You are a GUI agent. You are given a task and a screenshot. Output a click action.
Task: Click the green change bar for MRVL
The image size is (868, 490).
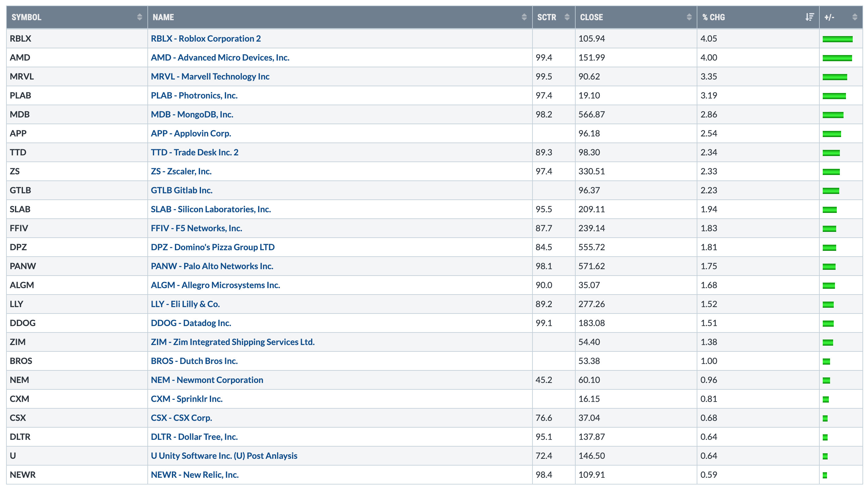tap(835, 77)
